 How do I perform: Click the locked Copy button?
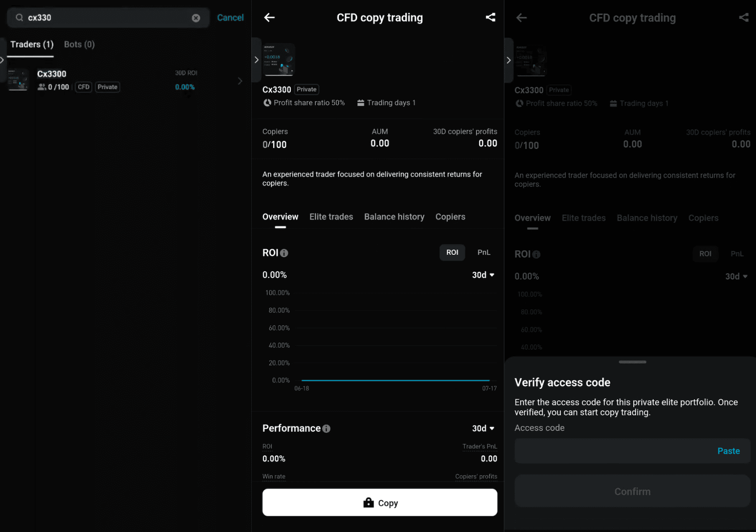(x=380, y=502)
